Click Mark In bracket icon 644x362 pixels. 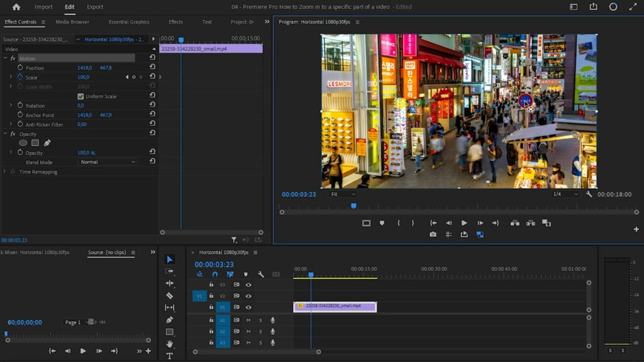tap(398, 223)
